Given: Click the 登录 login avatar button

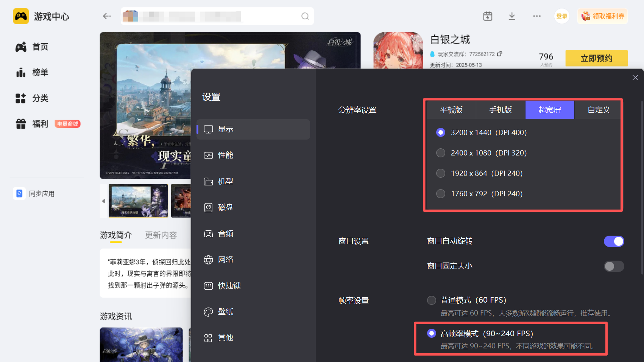Looking at the screenshot, I should point(562,16).
